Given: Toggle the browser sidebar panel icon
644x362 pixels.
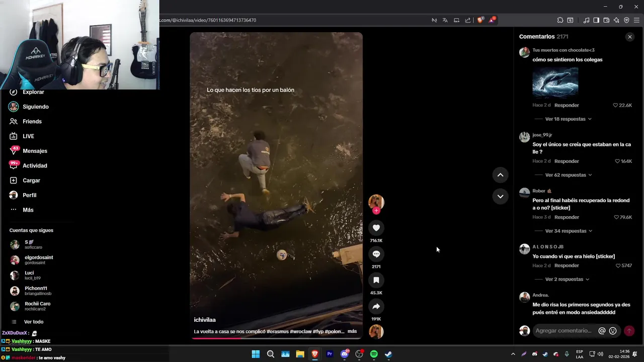Looking at the screenshot, I should tap(596, 20).
